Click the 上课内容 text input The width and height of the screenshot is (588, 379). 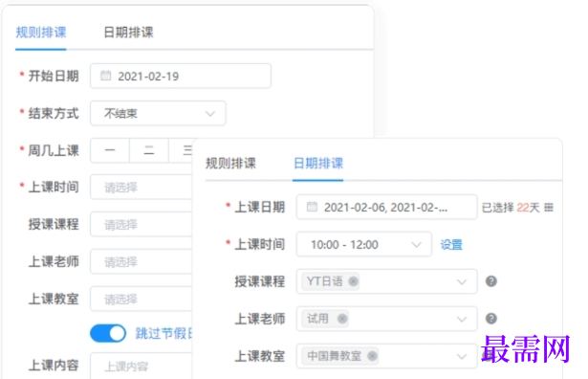tap(141, 366)
